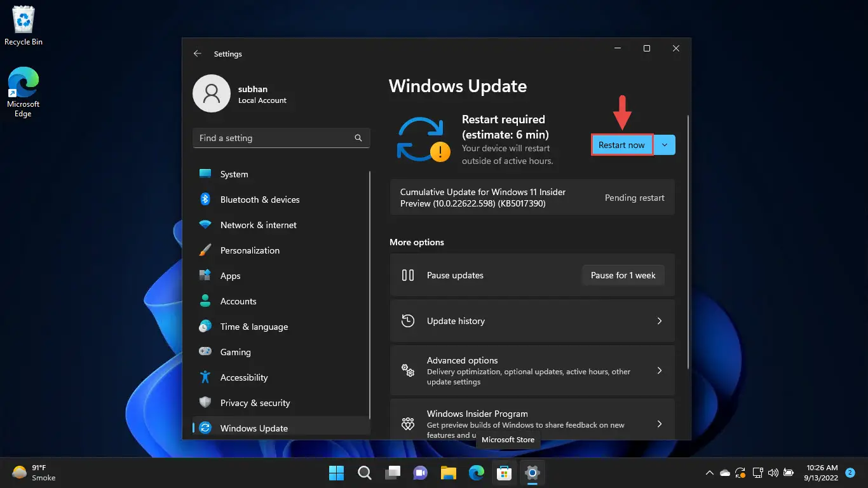Open the notification badge showing 2
Viewport: 868px width, 488px height.
coord(850,473)
